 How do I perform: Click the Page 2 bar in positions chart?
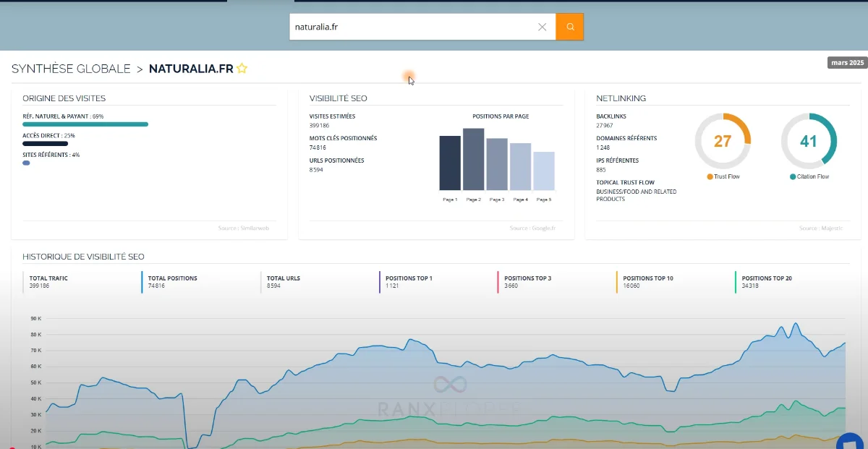click(x=474, y=159)
